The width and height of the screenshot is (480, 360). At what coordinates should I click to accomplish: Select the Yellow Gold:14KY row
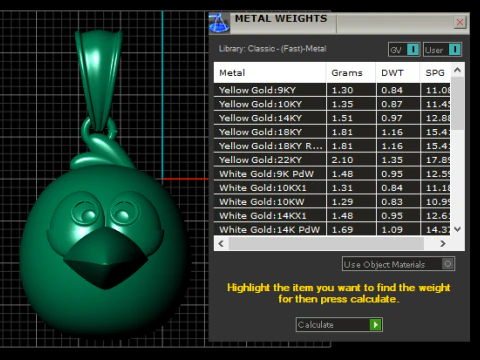332,118
